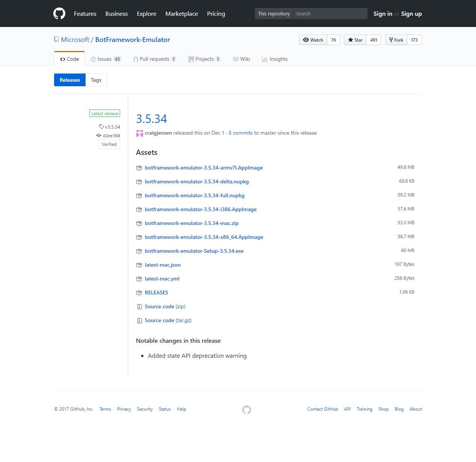Click the GitHub octocat logo in header
This screenshot has width=476, height=462.
tap(59, 13)
